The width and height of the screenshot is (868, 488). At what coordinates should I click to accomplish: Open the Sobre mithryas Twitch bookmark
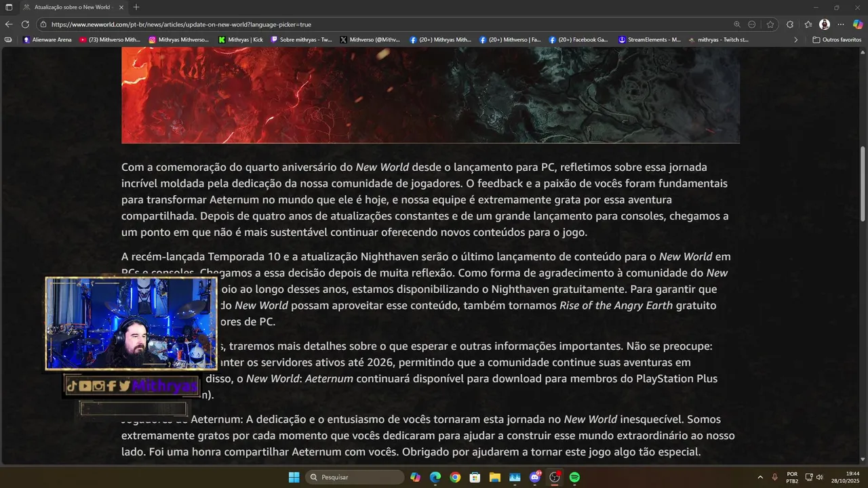[302, 40]
